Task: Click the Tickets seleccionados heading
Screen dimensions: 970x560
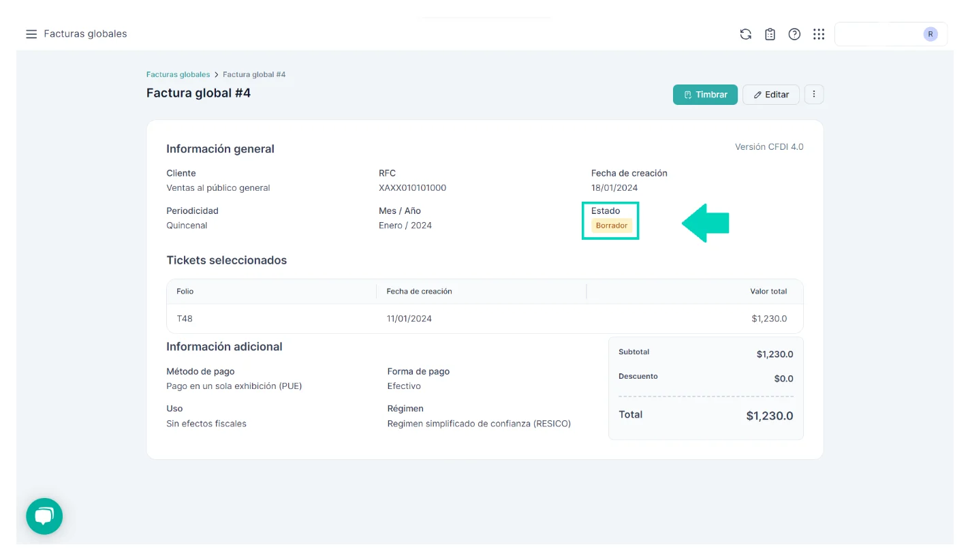Action: 227,260
